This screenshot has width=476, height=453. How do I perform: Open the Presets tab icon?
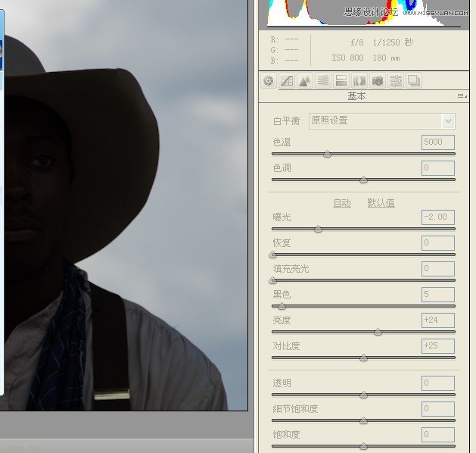[396, 81]
